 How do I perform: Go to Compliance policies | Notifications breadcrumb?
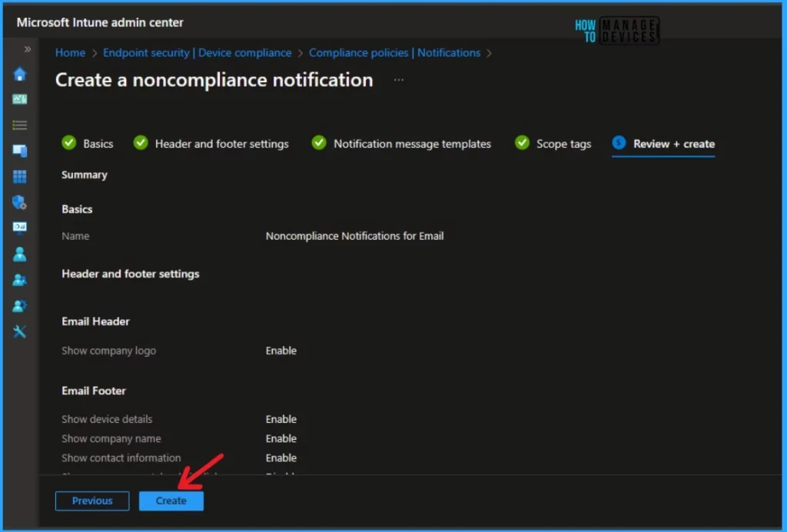click(x=394, y=53)
